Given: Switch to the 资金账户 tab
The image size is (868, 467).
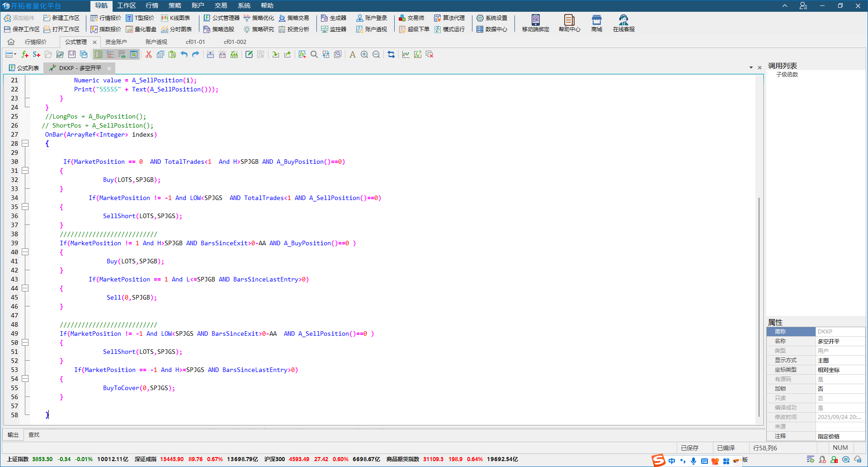Looking at the screenshot, I should point(116,42).
